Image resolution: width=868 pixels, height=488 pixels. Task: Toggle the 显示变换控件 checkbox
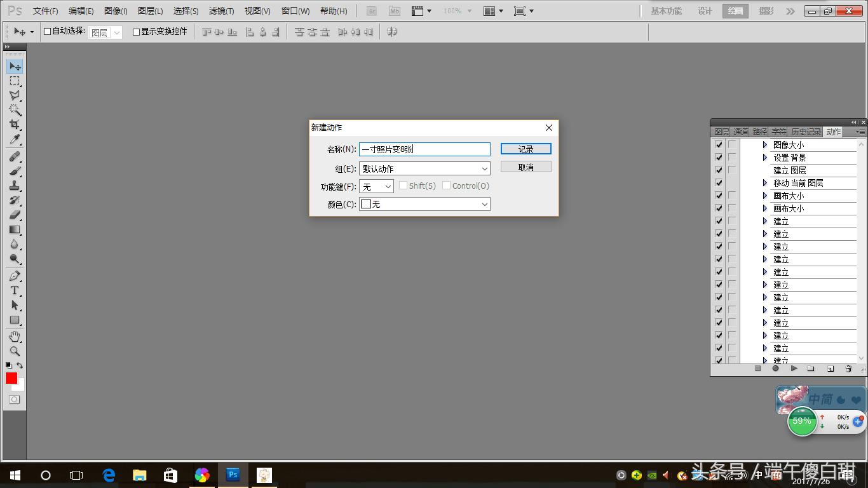pyautogui.click(x=136, y=31)
